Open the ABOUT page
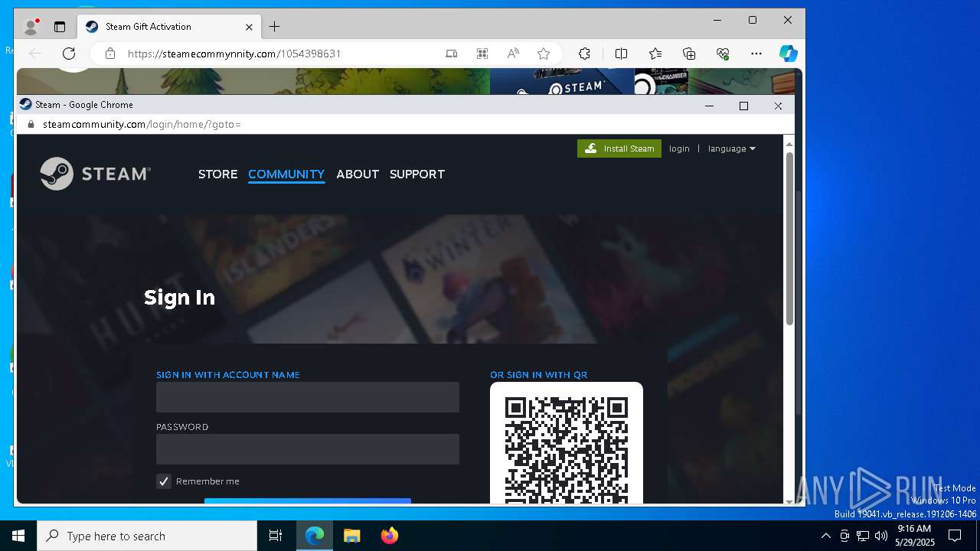 358,174
